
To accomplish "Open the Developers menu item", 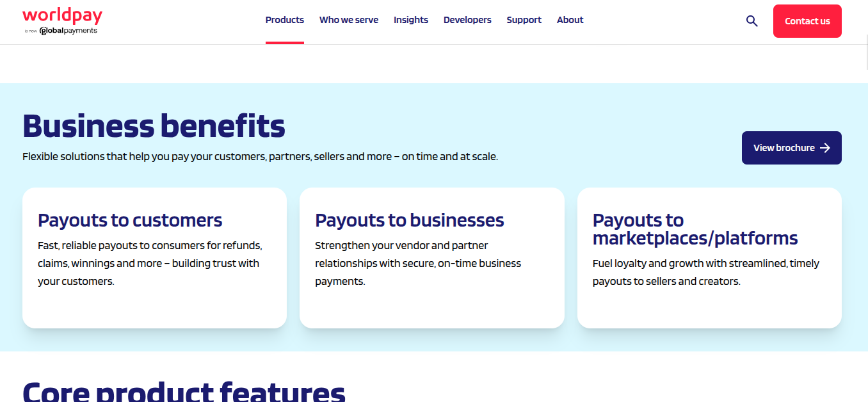I will (x=467, y=20).
